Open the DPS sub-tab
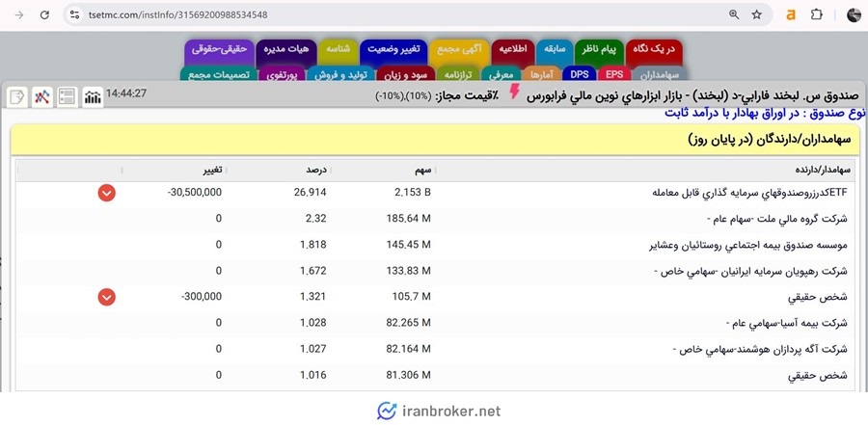Screen dimensions: 868x425 [579, 74]
